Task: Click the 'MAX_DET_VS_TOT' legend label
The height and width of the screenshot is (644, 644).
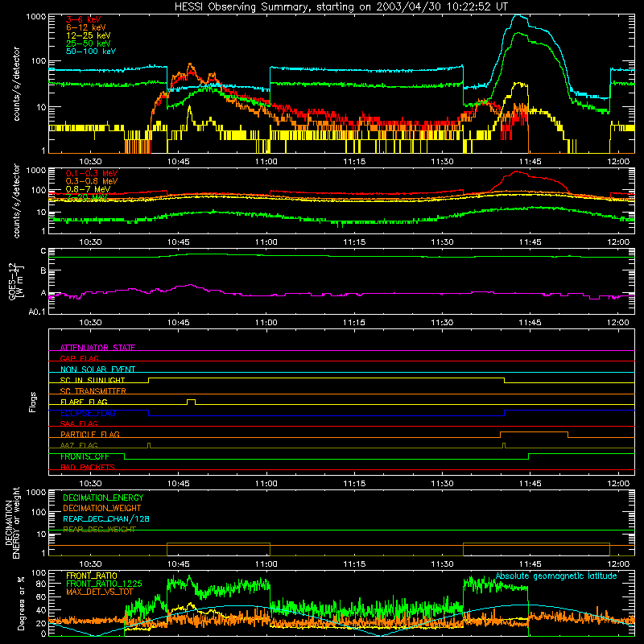Action: pos(99,592)
